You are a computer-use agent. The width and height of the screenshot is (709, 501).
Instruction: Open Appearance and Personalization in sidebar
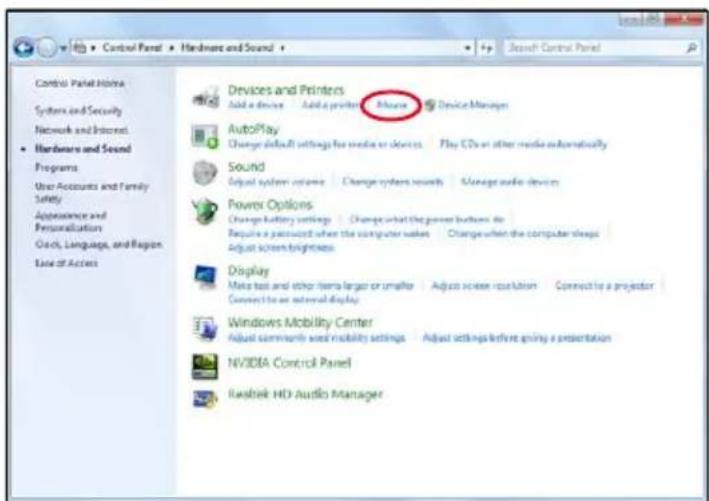(x=71, y=221)
